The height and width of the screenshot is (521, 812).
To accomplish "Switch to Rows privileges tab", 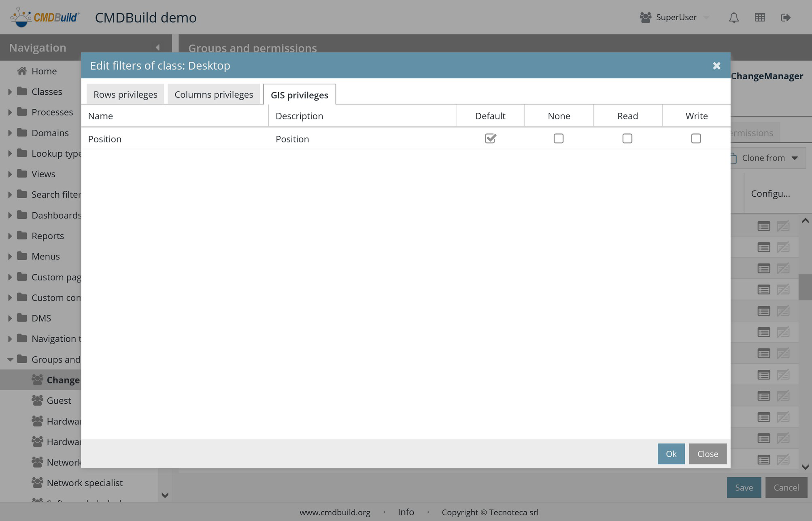I will [x=125, y=94].
